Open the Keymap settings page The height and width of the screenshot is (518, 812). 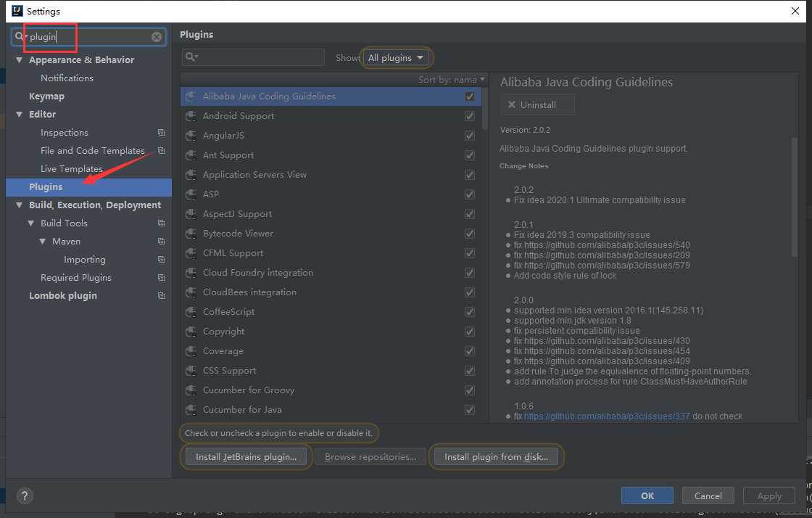pyautogui.click(x=46, y=96)
